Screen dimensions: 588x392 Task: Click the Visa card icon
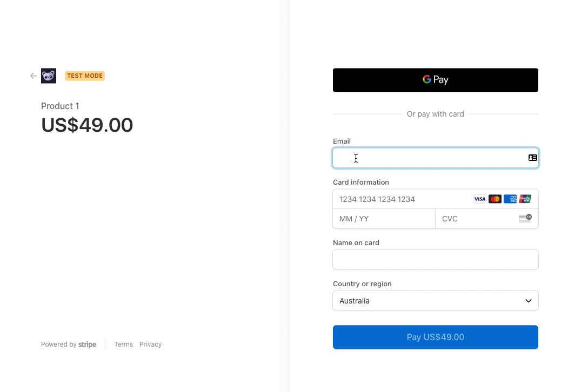point(479,199)
